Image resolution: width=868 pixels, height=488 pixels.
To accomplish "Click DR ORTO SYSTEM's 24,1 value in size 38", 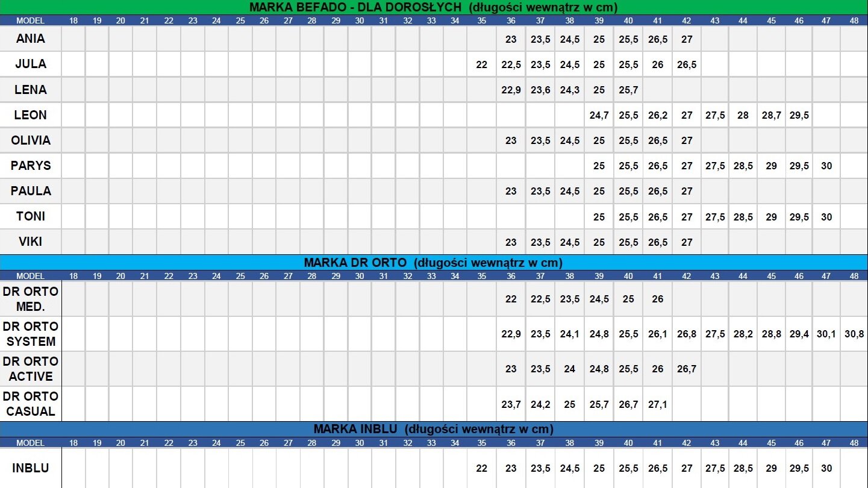I will (x=570, y=334).
